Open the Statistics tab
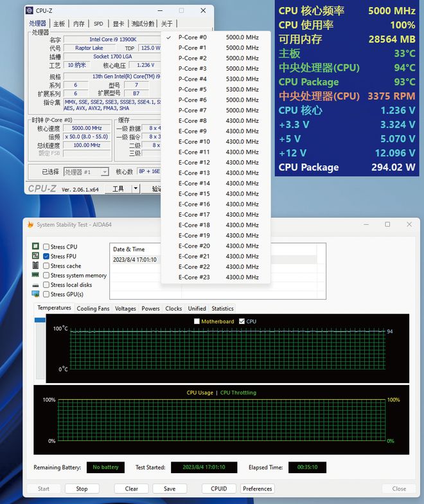Screen dimensions: 424x504 coord(222,309)
